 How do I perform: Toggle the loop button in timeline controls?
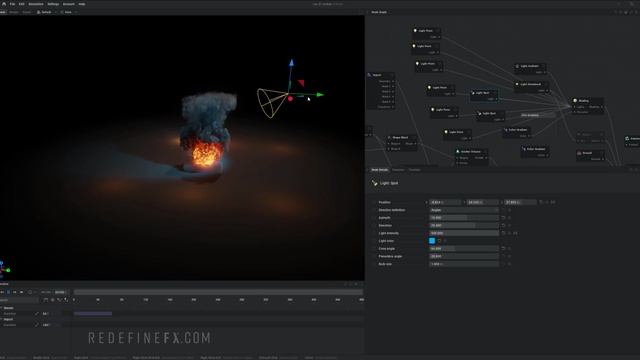pyautogui.click(x=30, y=292)
